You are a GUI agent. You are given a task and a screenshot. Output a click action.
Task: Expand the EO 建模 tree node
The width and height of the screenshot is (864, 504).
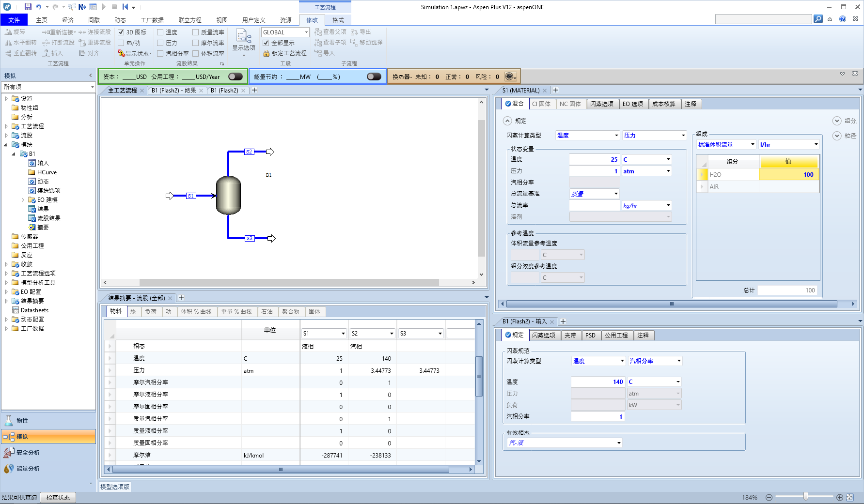23,200
